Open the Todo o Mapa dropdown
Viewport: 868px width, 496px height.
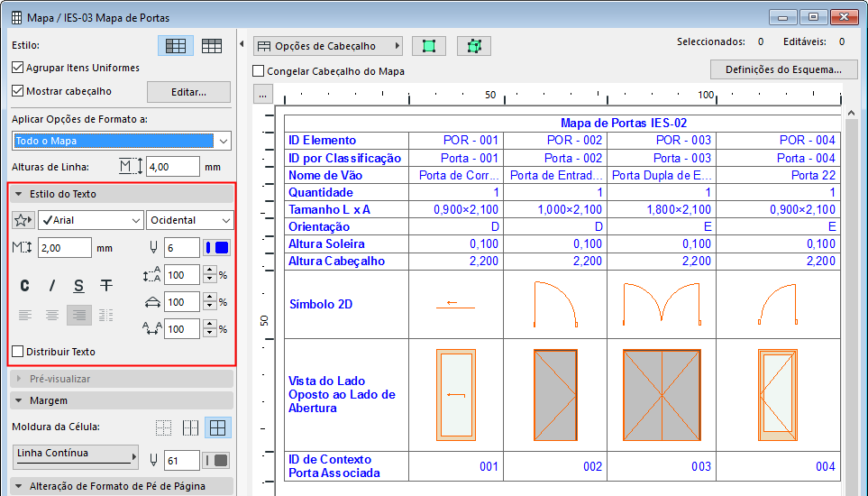tap(122, 141)
